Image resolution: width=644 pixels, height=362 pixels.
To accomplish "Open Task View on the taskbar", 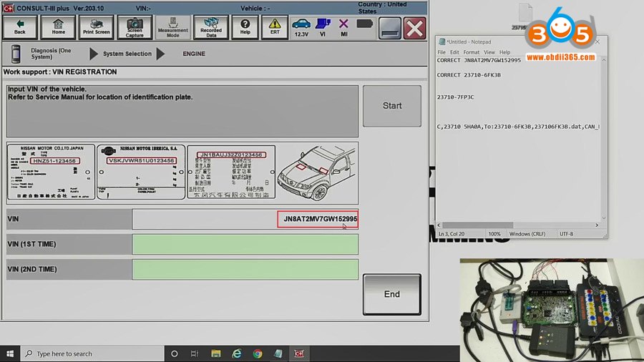I will tap(195, 353).
